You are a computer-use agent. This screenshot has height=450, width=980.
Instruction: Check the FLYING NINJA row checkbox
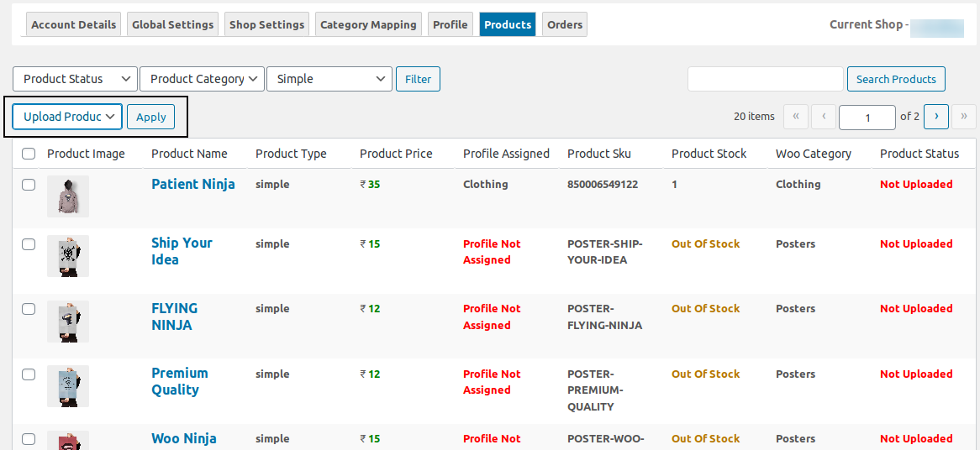[29, 309]
